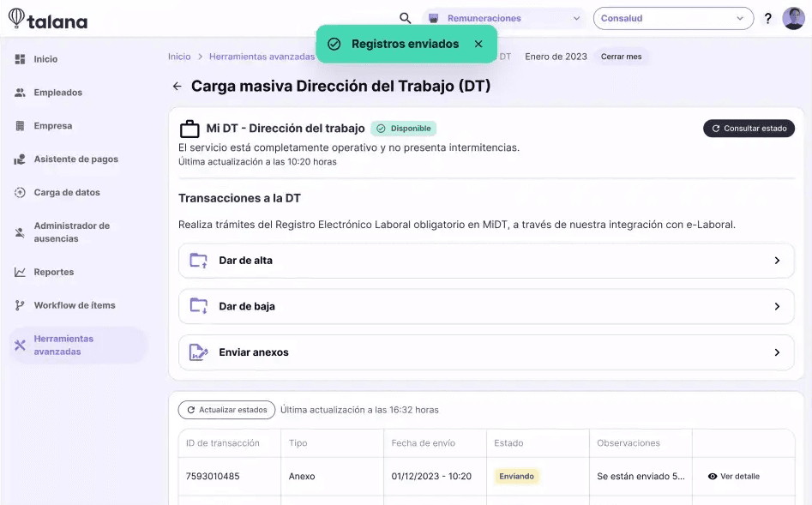Click the back arrow next to Carga masiva
The height and width of the screenshot is (505, 812).
point(177,86)
